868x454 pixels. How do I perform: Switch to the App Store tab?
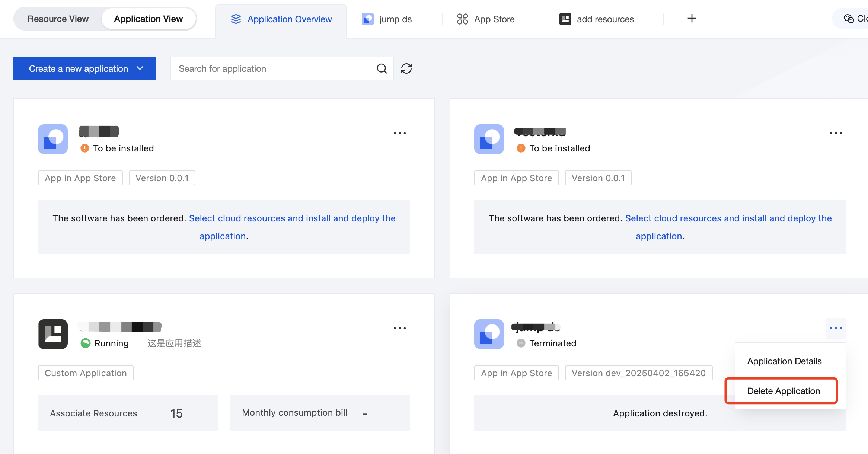coord(486,19)
